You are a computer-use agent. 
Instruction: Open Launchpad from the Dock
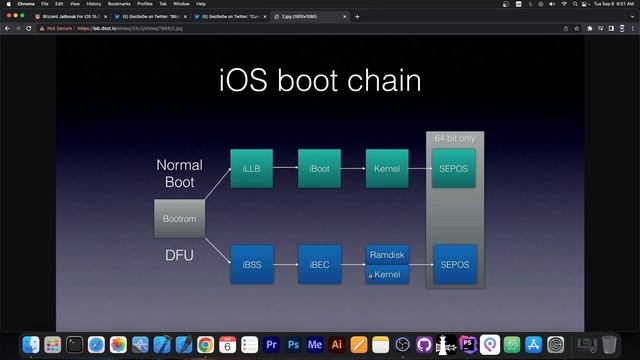coord(53,345)
